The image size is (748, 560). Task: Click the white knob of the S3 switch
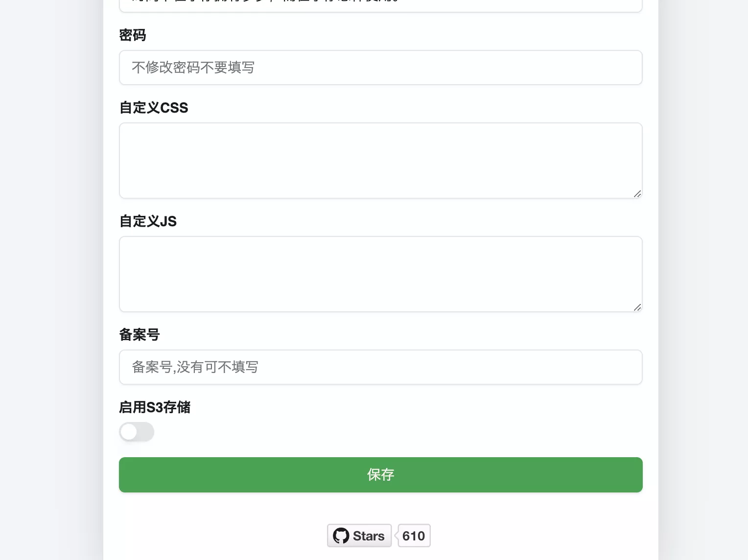(x=129, y=432)
